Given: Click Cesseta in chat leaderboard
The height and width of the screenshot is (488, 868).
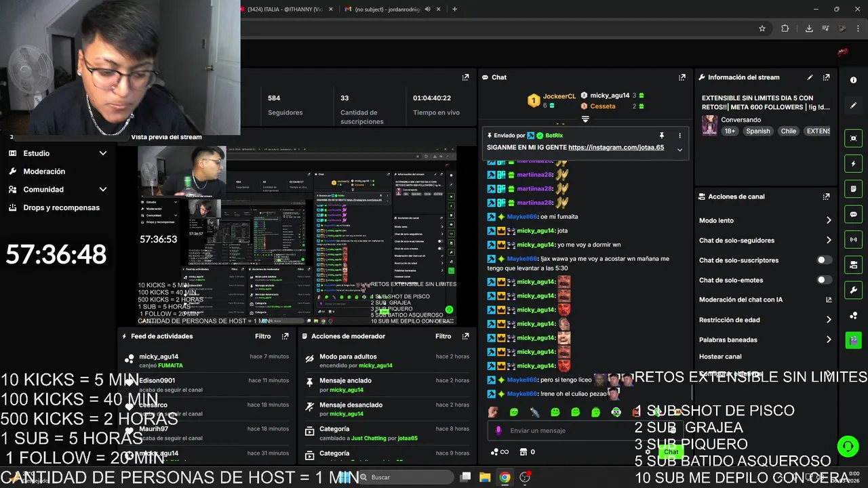Looking at the screenshot, I should click(x=603, y=106).
